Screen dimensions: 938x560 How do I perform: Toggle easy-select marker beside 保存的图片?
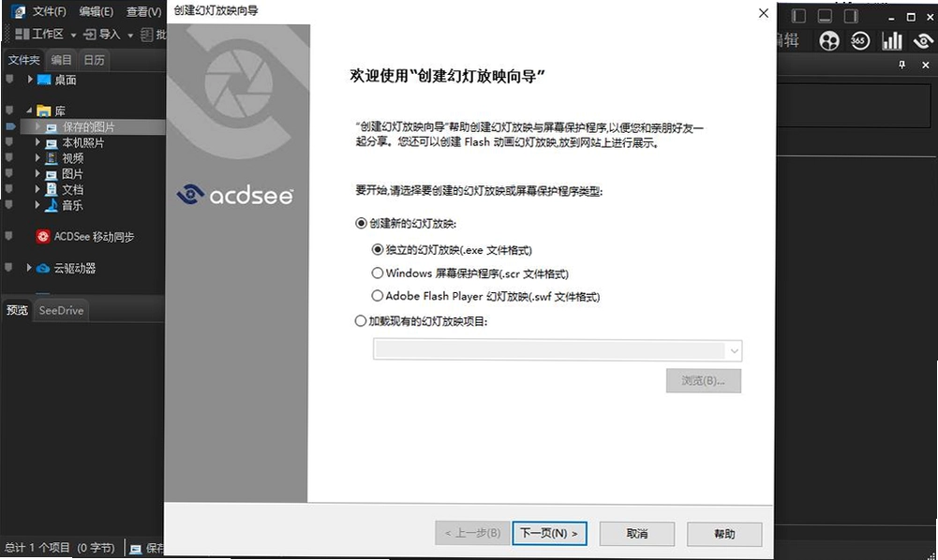(10, 126)
